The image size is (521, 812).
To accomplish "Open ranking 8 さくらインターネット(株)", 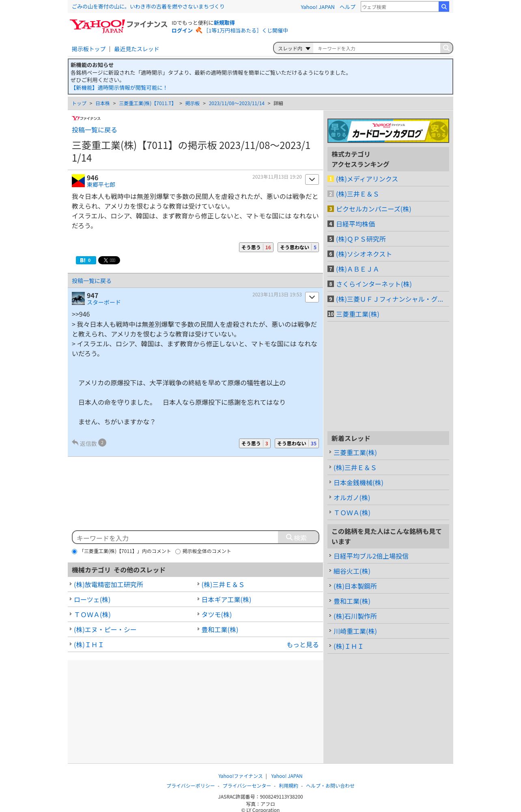I will [374, 284].
